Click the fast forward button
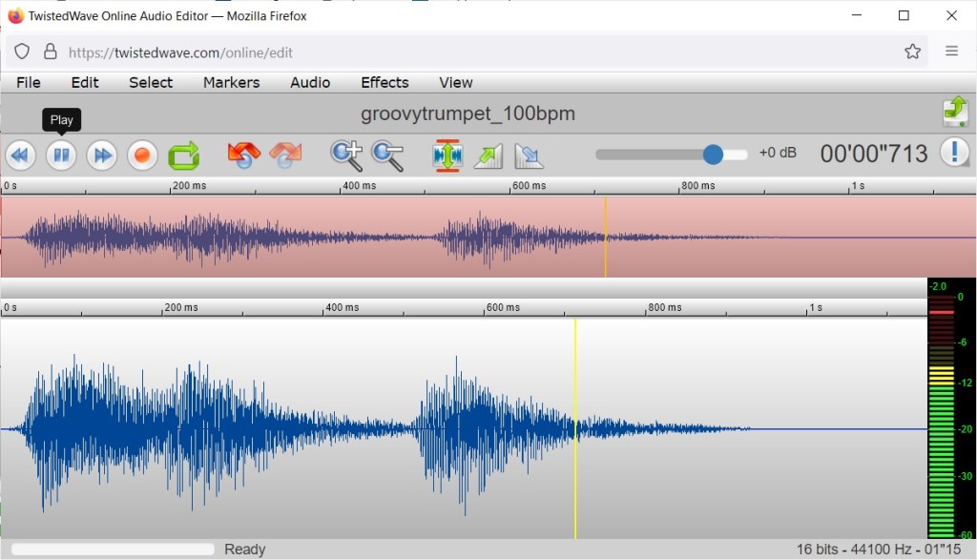This screenshot has width=977, height=560. pos(102,155)
